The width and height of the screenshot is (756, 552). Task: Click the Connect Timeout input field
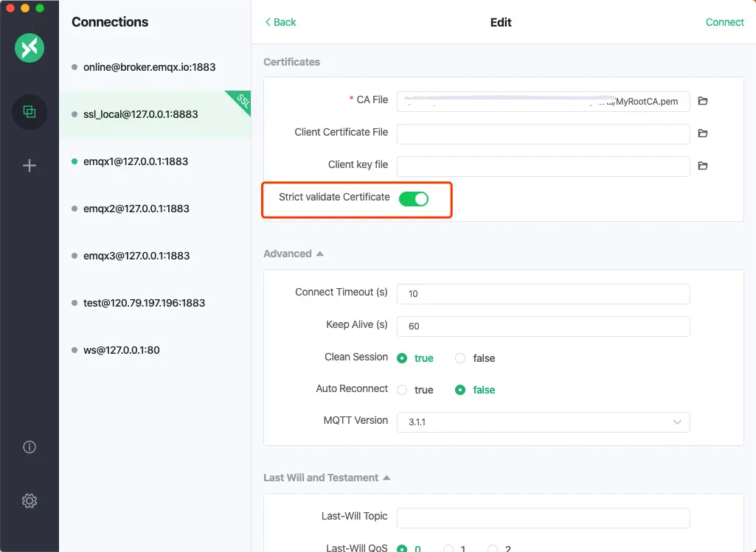click(543, 293)
